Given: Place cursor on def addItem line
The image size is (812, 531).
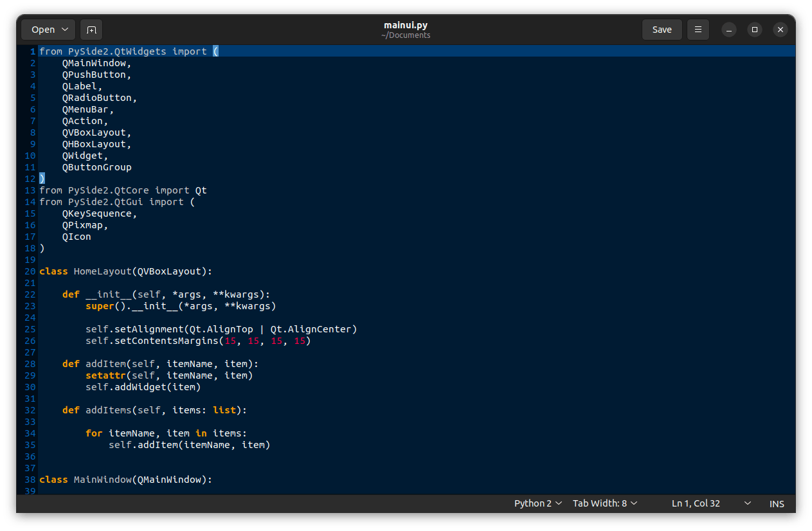Looking at the screenshot, I should (x=161, y=364).
